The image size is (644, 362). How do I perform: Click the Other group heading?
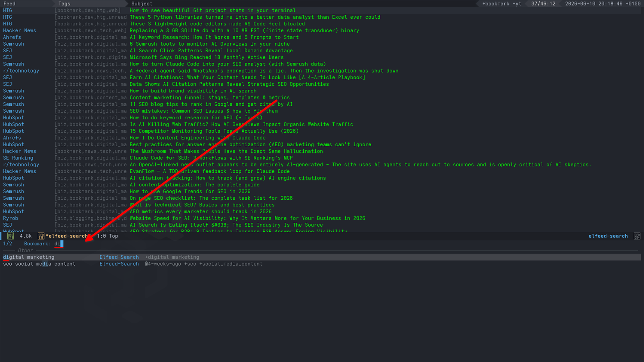coord(25,250)
